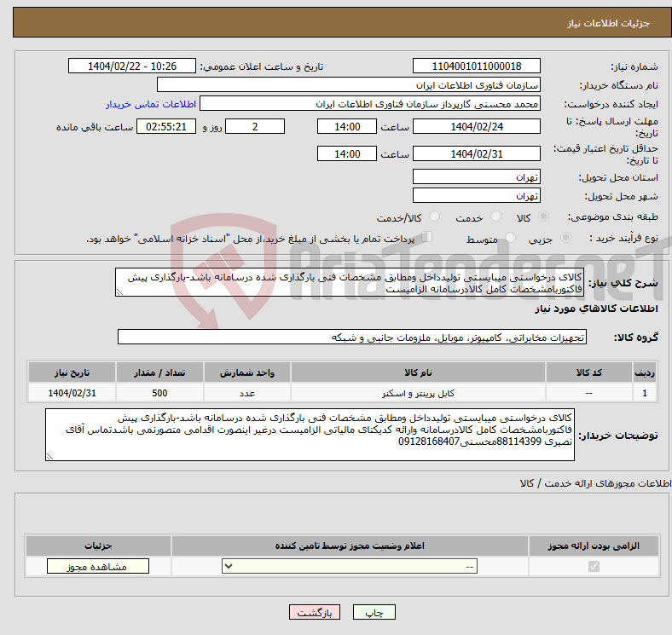Select the کالا/خدمت radio button

coord(435,216)
